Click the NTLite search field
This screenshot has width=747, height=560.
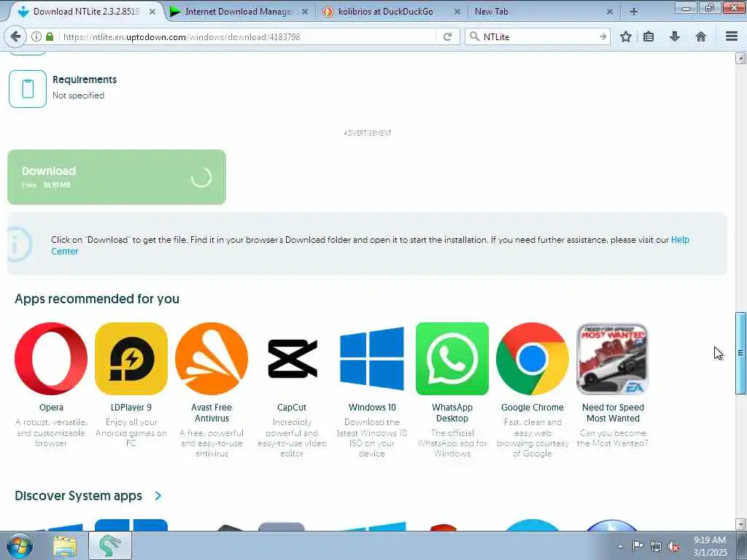538,36
